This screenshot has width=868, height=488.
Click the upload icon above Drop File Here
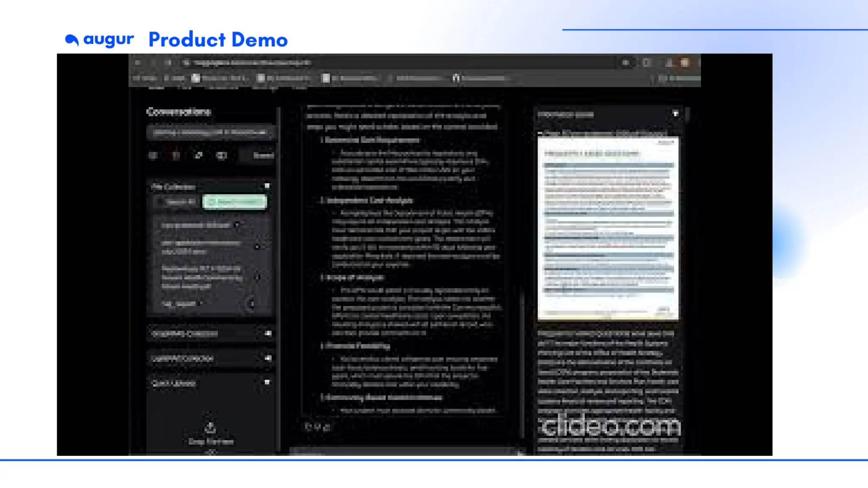tap(210, 427)
